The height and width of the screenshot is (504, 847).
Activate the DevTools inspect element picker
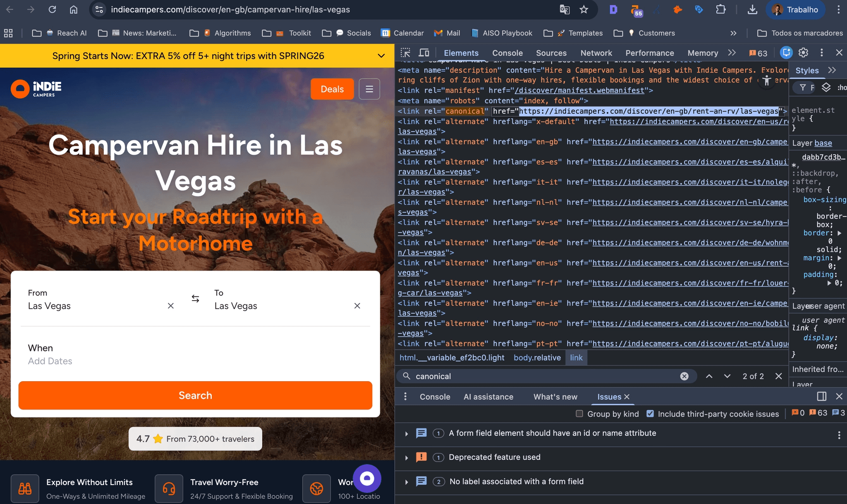coord(405,53)
